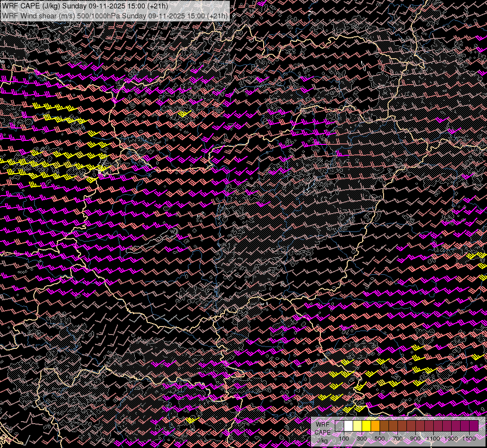Click the 100 legend value label

click(x=344, y=439)
